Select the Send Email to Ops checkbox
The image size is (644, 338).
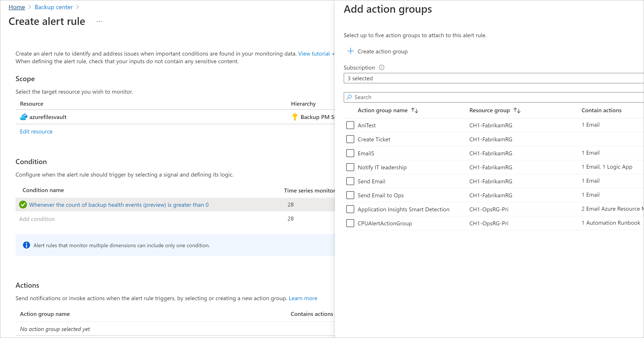[350, 195]
